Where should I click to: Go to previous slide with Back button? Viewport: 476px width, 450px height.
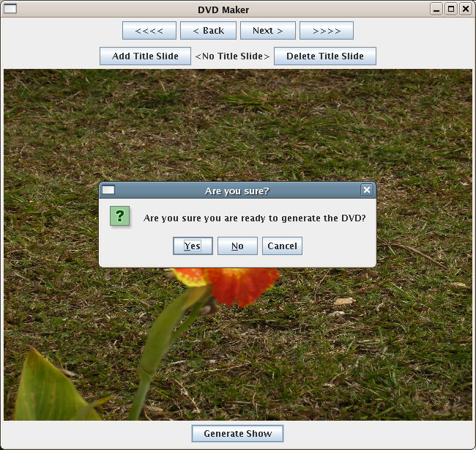click(x=208, y=30)
